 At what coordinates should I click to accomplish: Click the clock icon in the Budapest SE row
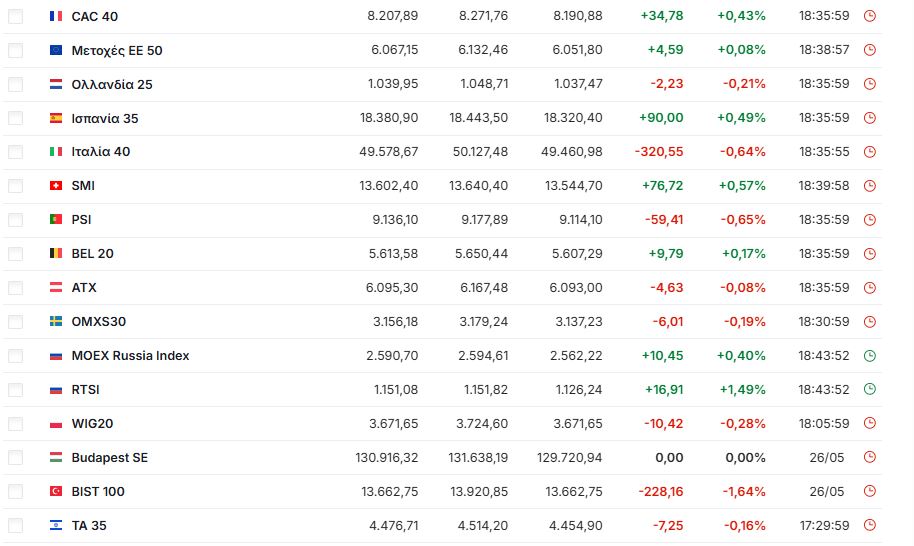pyautogui.click(x=869, y=457)
